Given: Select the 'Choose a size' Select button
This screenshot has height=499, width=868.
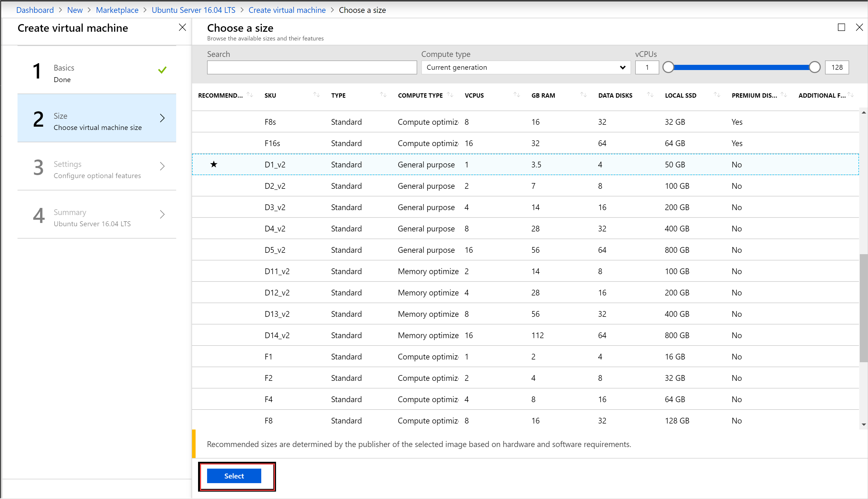Looking at the screenshot, I should 234,476.
